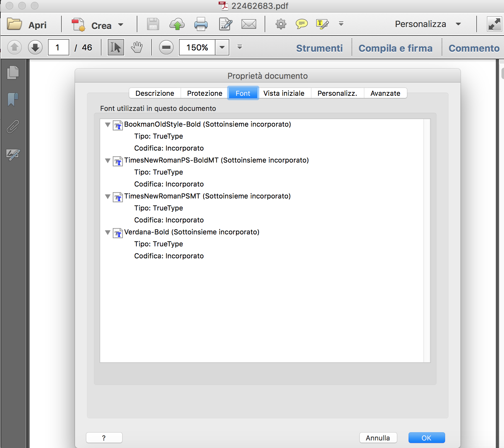Open the Commento panel
Viewport: 504px width, 448px height.
point(474,48)
